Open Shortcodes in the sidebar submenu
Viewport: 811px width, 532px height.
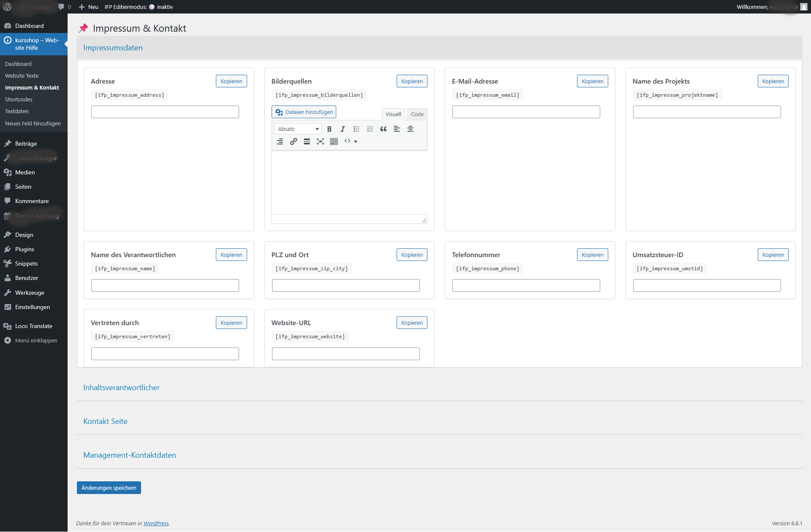pyautogui.click(x=19, y=100)
